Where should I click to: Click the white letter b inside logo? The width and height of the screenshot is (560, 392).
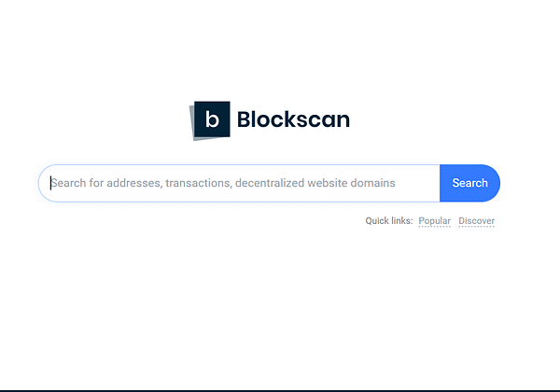click(x=212, y=119)
